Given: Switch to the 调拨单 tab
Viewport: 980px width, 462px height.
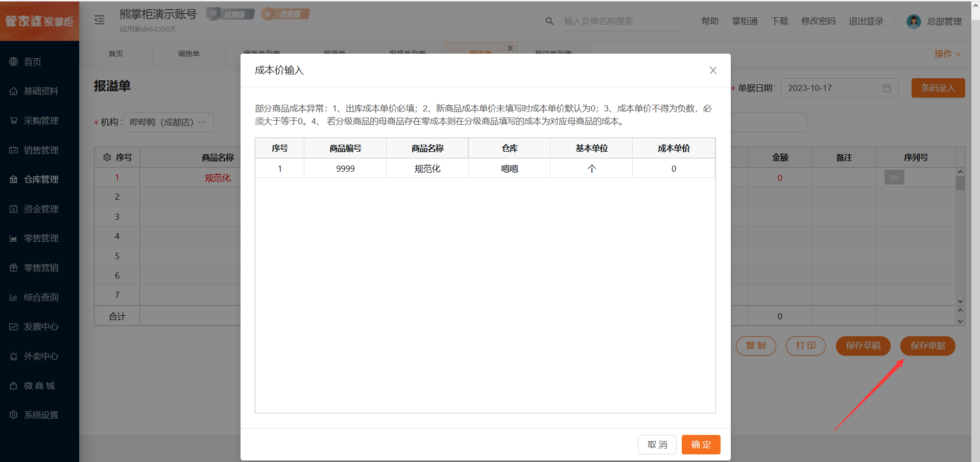Looking at the screenshot, I should pos(189,54).
